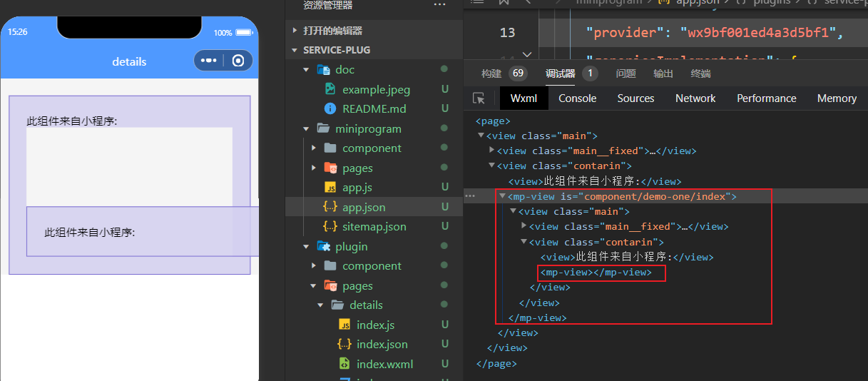Switch to the 终端 tab
The height and width of the screenshot is (381, 868).
tap(700, 73)
